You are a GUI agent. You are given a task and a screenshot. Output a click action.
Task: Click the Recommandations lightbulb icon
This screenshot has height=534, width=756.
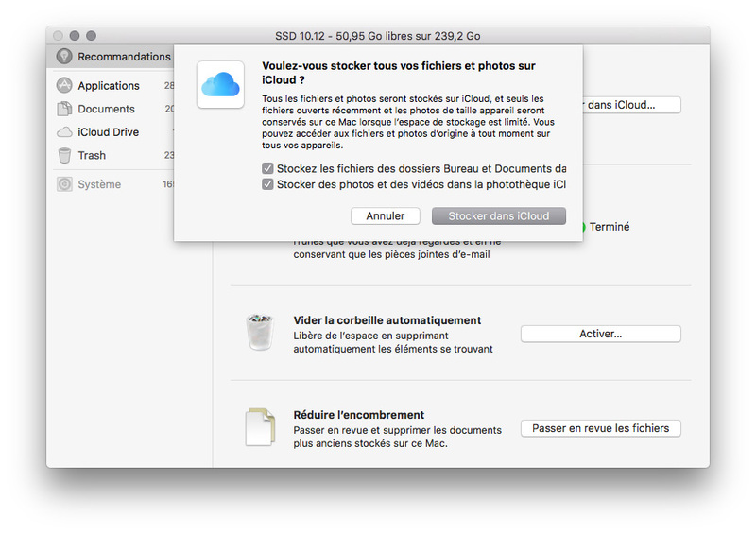pos(64,57)
